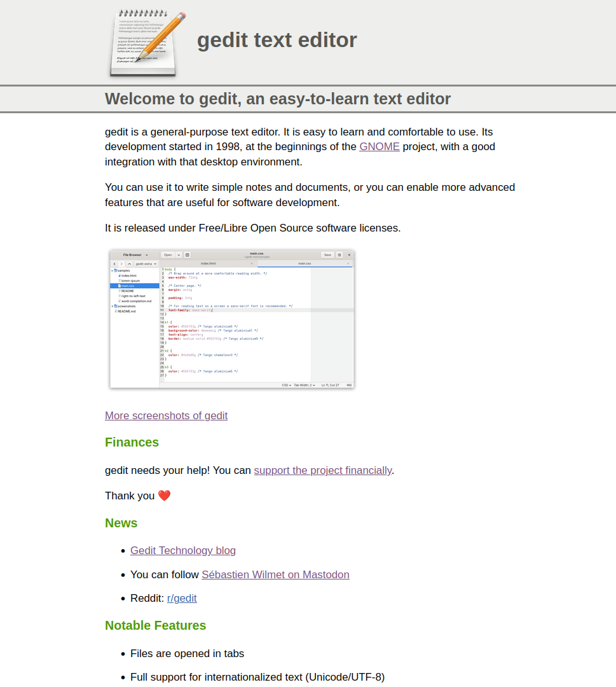This screenshot has width=616, height=687.
Task: Click the forward arrow in file browser
Action: coord(121,263)
